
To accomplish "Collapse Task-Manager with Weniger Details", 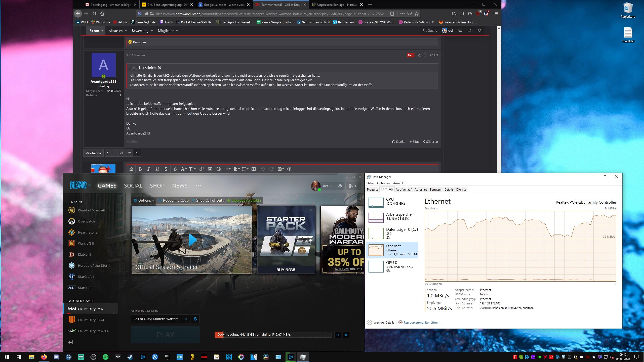I will [x=381, y=323].
